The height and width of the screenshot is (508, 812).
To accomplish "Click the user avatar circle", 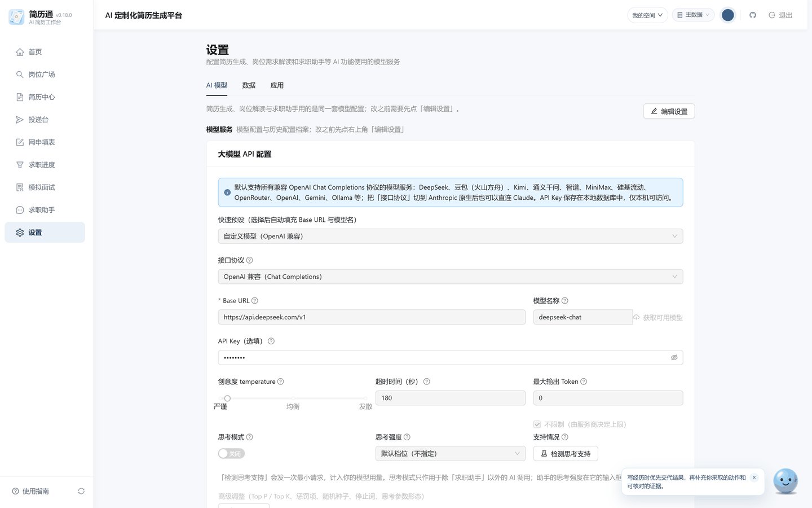I will point(728,15).
